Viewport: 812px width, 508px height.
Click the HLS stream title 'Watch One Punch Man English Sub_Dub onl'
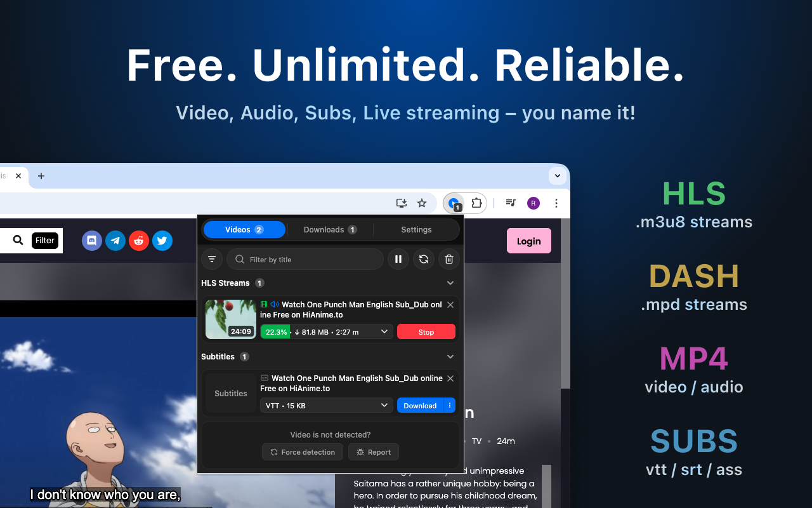click(362, 305)
